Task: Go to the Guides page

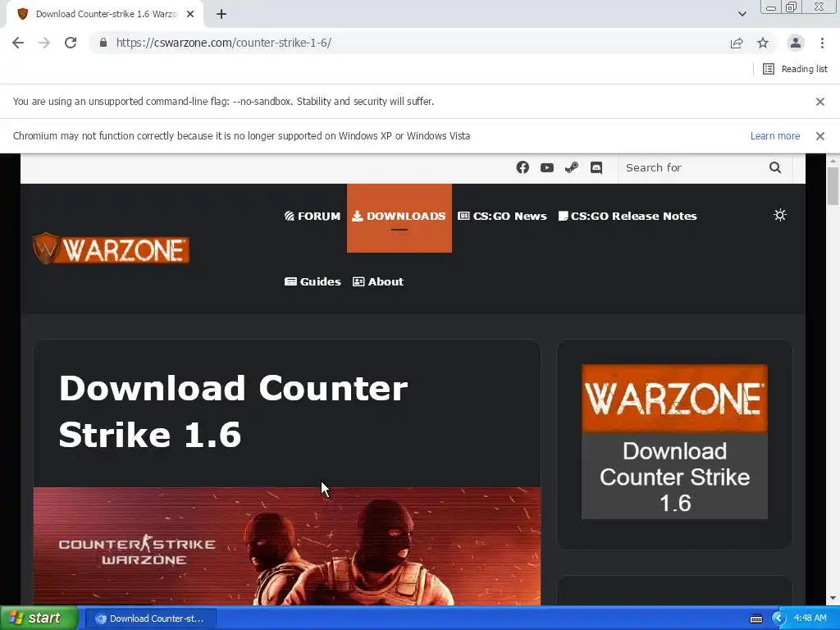Action: coord(313,282)
